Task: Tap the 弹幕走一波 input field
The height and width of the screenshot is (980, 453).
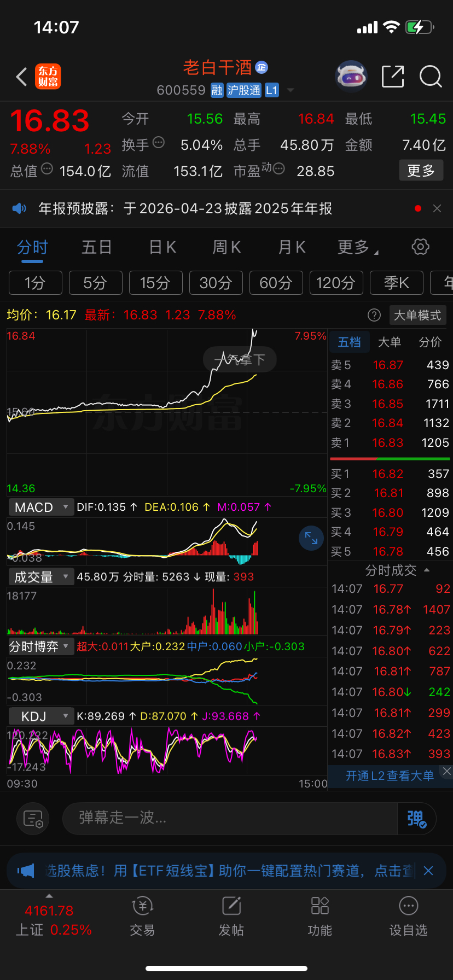Action: tap(230, 819)
